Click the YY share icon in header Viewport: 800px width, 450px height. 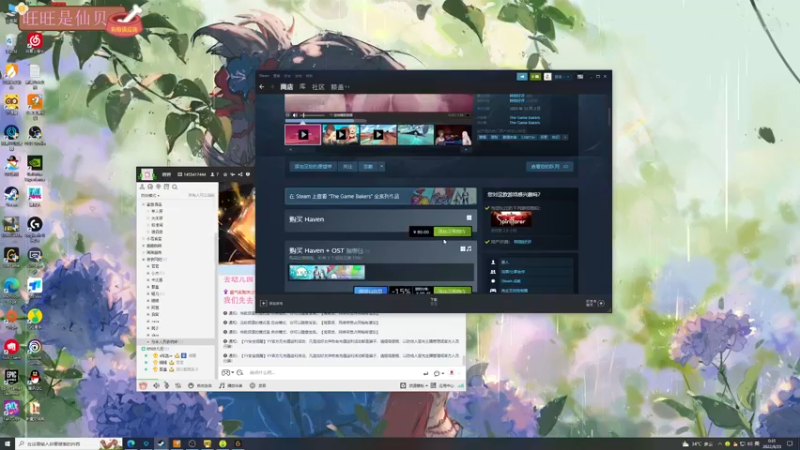tap(240, 174)
